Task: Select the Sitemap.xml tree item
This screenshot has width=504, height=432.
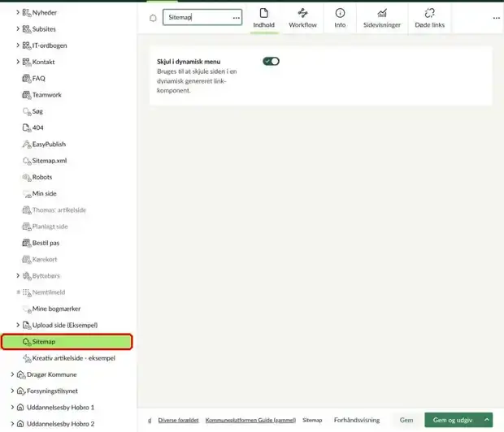Action: coord(50,161)
